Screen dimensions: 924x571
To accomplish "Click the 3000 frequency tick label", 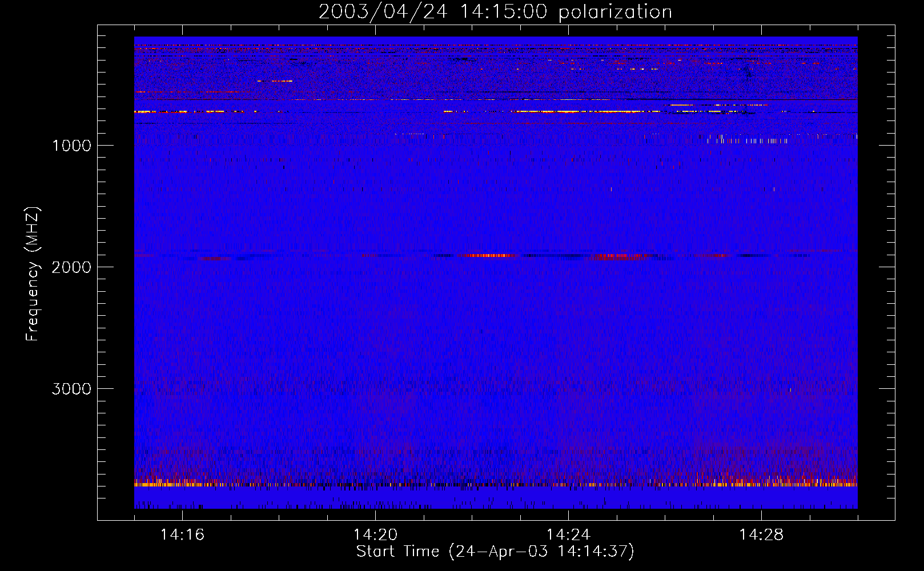I will point(71,389).
